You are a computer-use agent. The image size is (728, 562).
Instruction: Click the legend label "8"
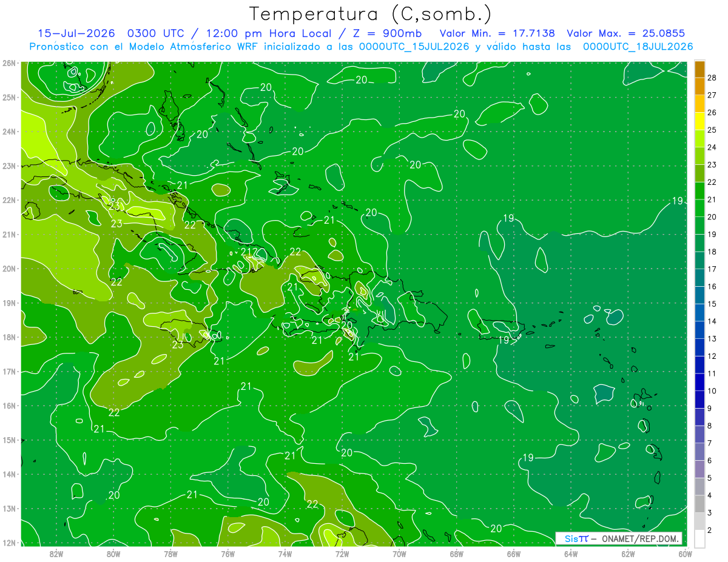pos(709,426)
